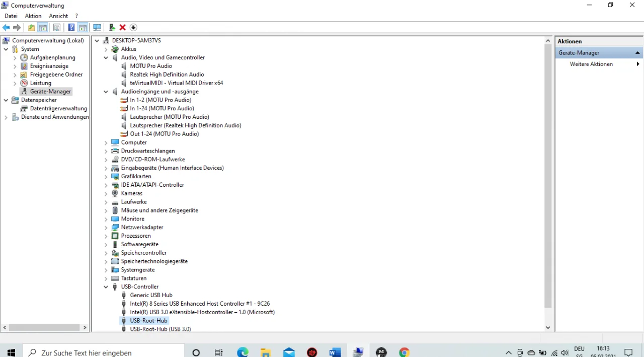The image size is (644, 357).
Task: Click the Properties sheet toolbar icon
Action: click(57, 27)
